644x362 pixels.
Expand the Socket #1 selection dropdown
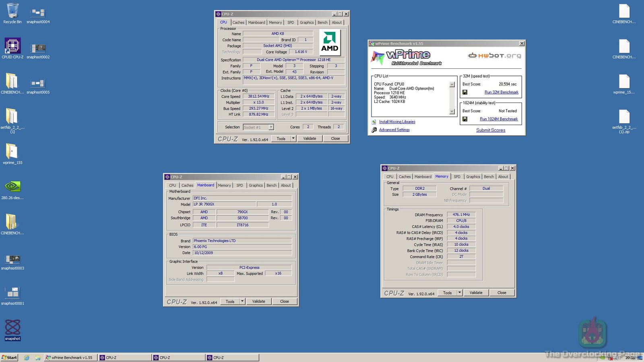[271, 127]
